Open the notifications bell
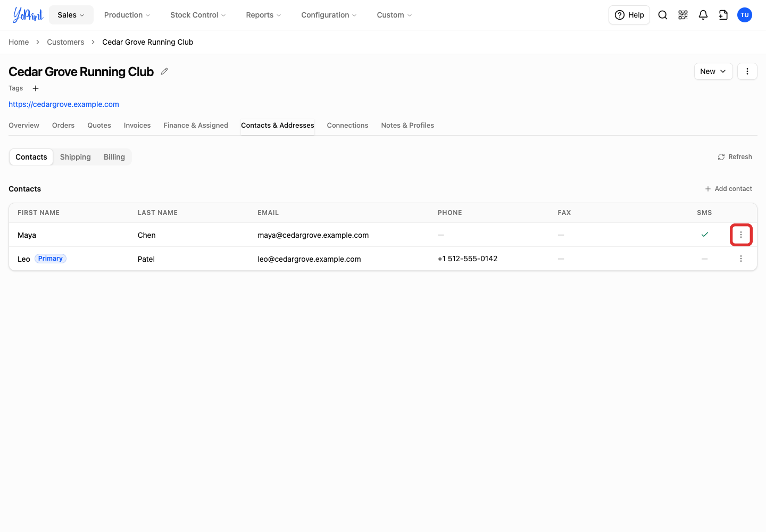Screen dimensions: 766x532 [703, 15]
